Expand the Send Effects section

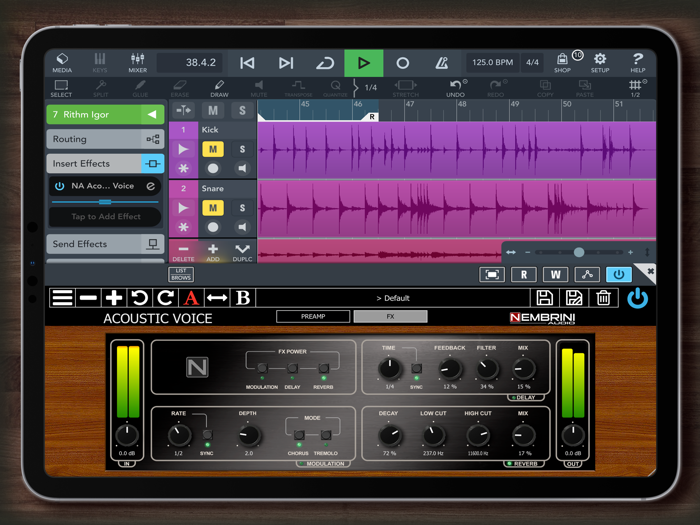pyautogui.click(x=105, y=244)
